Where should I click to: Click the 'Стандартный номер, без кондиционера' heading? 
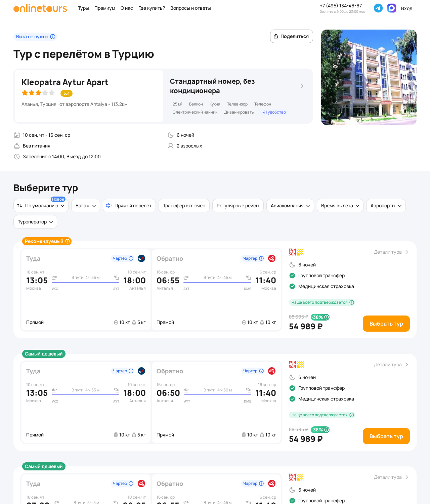[x=212, y=86]
